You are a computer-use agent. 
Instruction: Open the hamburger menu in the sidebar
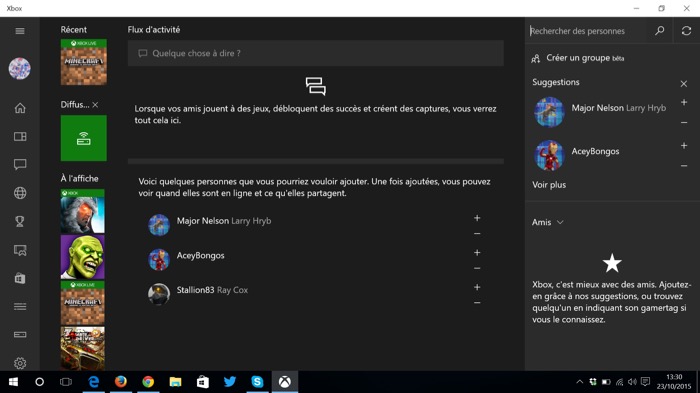click(x=20, y=31)
